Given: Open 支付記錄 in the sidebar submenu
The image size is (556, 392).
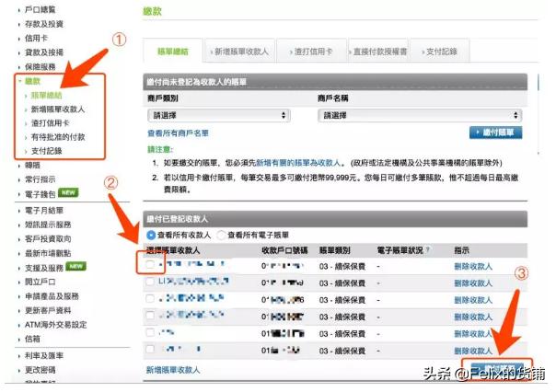Looking at the screenshot, I should (x=46, y=151).
